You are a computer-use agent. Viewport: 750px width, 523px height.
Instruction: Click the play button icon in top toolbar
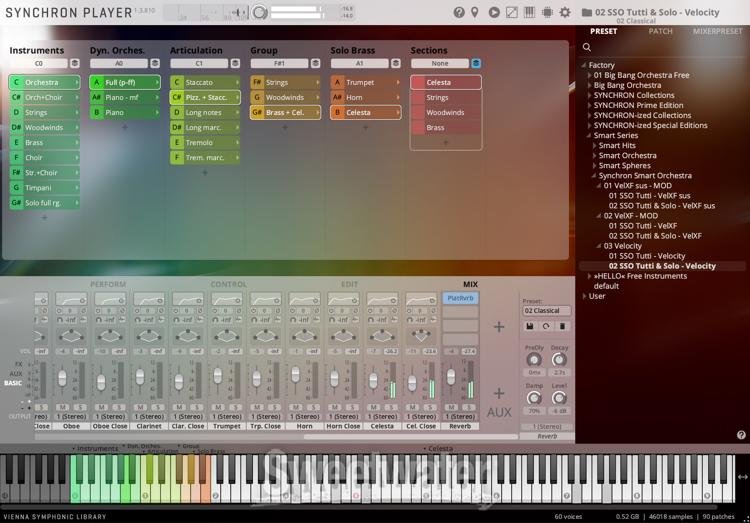[x=494, y=12]
